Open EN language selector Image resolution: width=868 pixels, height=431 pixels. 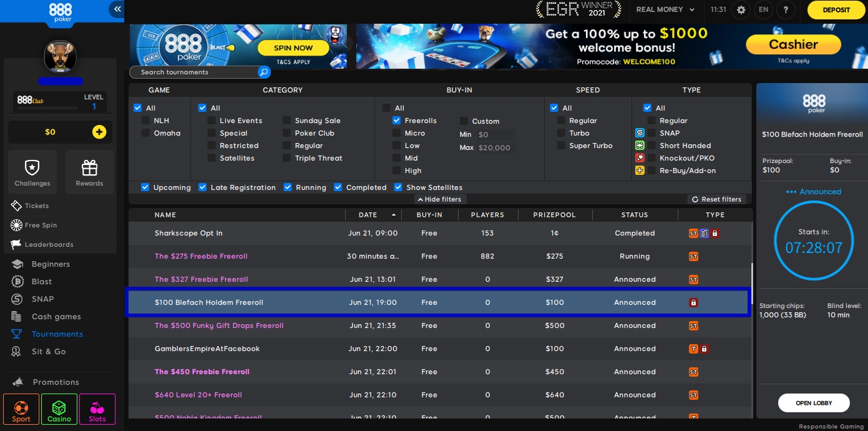pos(763,9)
